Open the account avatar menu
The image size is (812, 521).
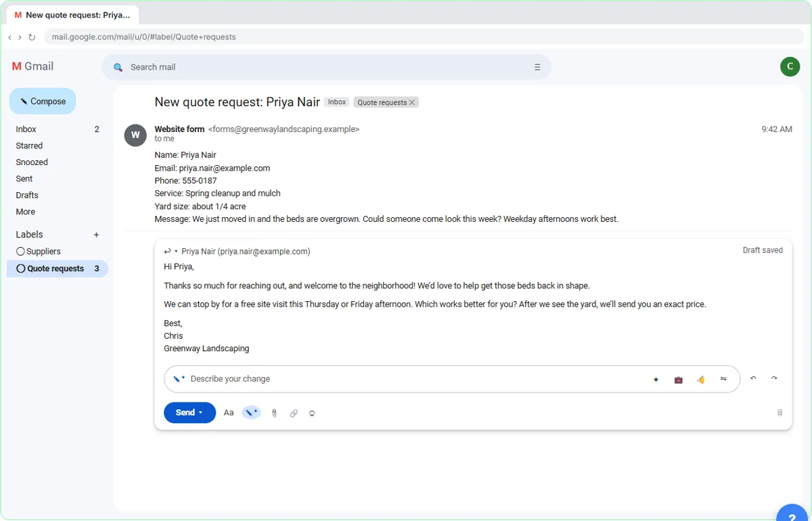[x=790, y=66]
